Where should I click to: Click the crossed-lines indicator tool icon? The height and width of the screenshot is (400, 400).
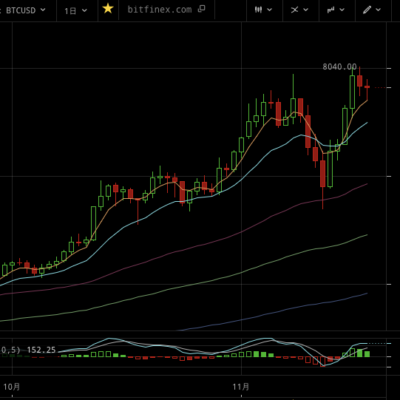(295, 10)
